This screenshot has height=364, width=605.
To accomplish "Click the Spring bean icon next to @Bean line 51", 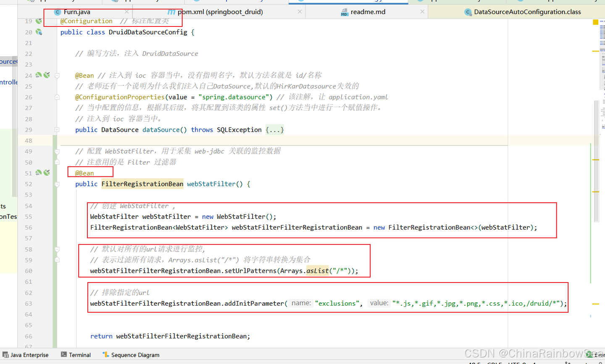I will [x=38, y=172].
